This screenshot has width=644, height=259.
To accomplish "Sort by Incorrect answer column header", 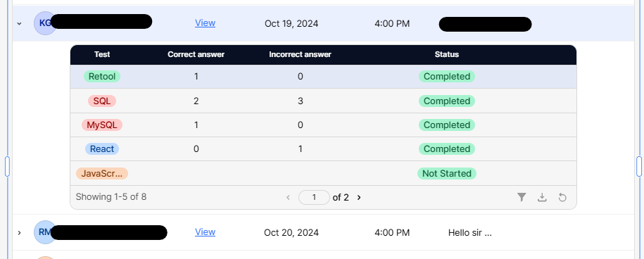I will pyautogui.click(x=301, y=54).
